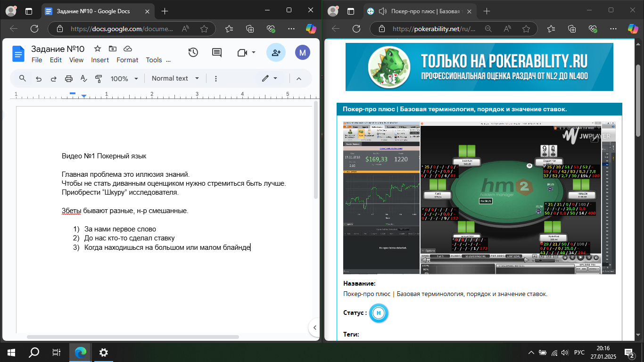Open the Search the menus magnifier
The height and width of the screenshot is (362, 644).
(x=22, y=78)
